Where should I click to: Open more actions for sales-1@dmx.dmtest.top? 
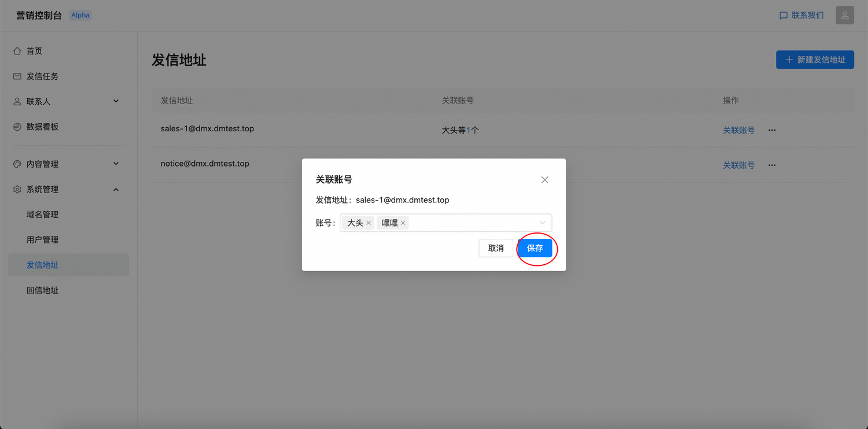pos(772,130)
